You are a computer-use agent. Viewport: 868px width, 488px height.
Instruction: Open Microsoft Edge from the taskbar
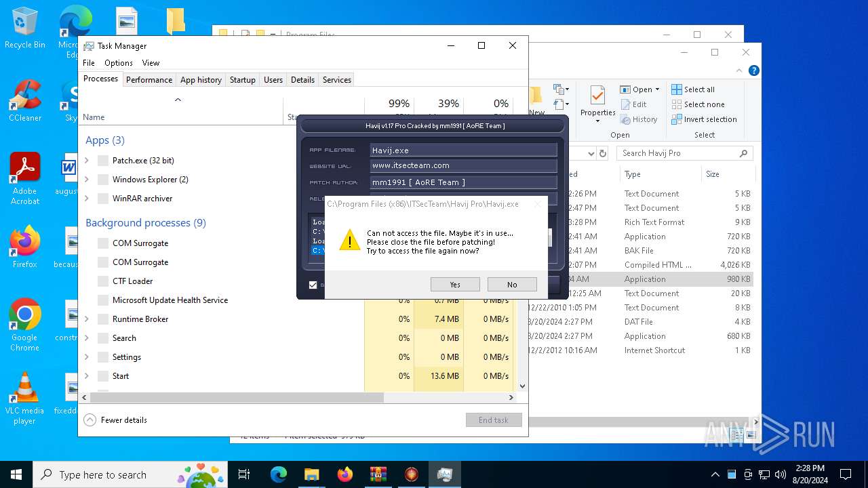279,474
